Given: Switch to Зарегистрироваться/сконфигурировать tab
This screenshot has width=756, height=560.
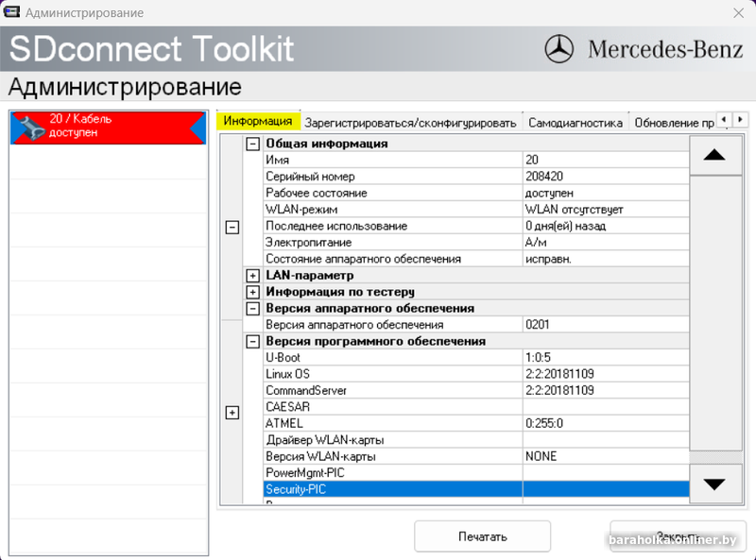Looking at the screenshot, I should (x=411, y=123).
